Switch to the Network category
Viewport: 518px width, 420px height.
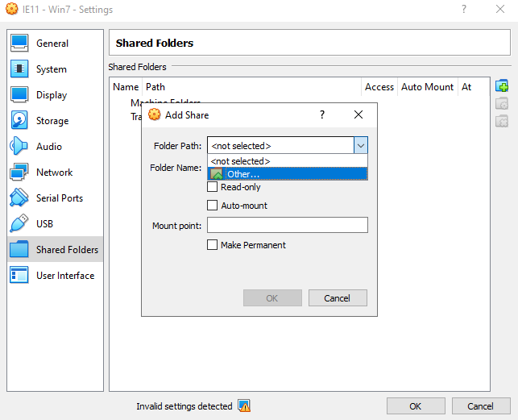pyautogui.click(x=55, y=173)
